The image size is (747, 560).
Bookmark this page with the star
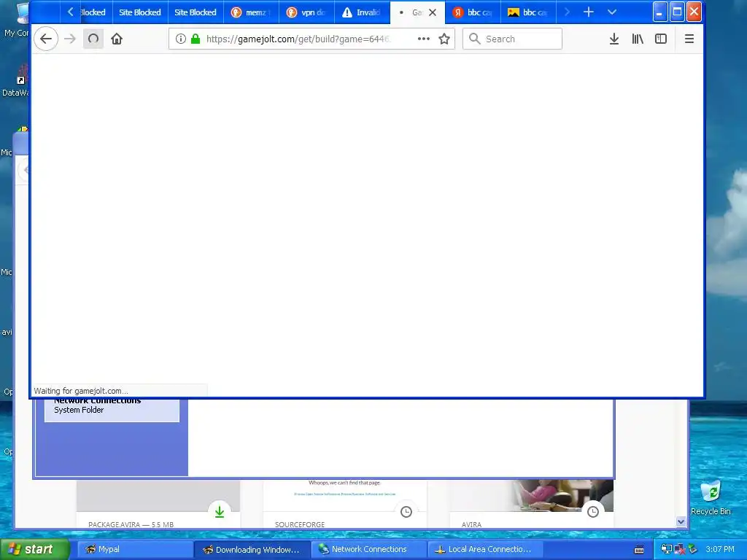point(444,39)
